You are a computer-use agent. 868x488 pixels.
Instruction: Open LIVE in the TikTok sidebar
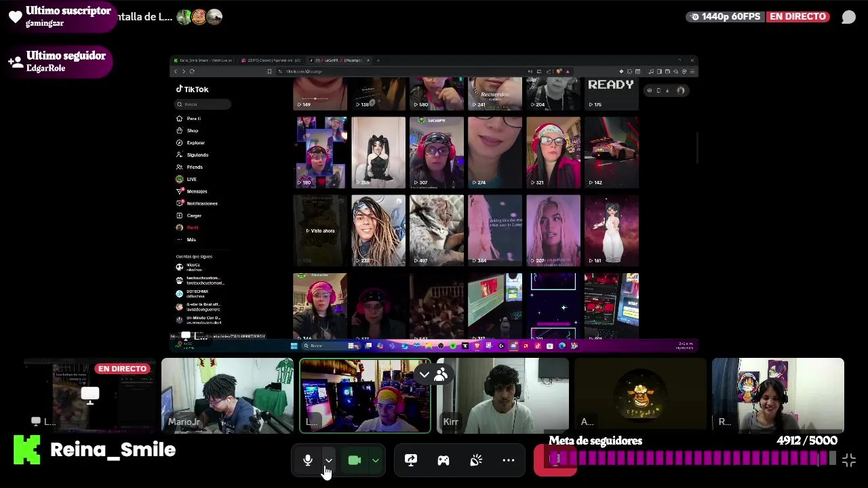[x=191, y=180]
